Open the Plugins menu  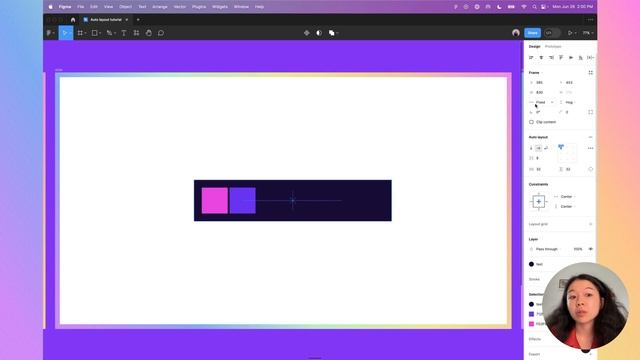click(199, 7)
